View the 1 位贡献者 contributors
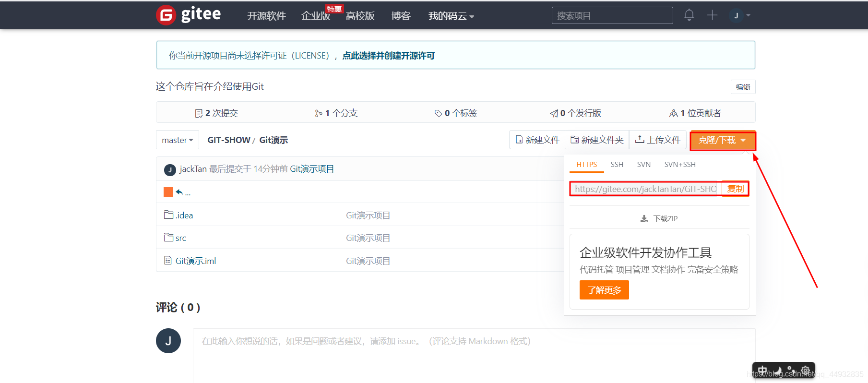Viewport: 868px width, 383px height. pyautogui.click(x=695, y=113)
